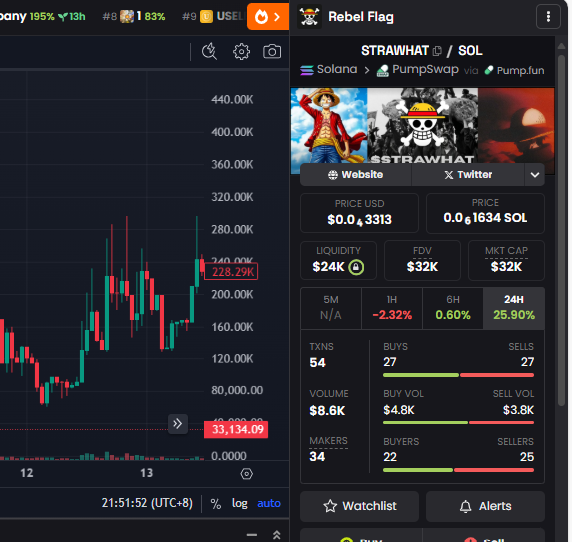Select the 5M timeframe tab
This screenshot has width=572, height=542.
point(331,308)
